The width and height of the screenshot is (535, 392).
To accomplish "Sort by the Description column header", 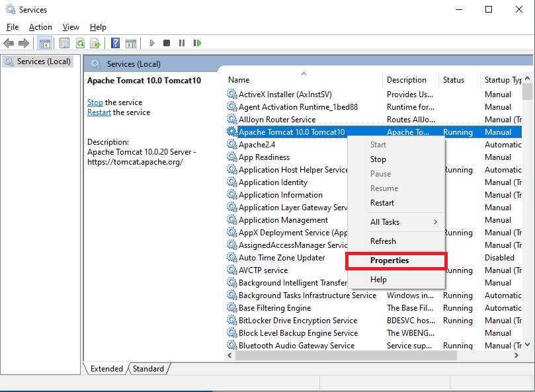I will 411,80.
